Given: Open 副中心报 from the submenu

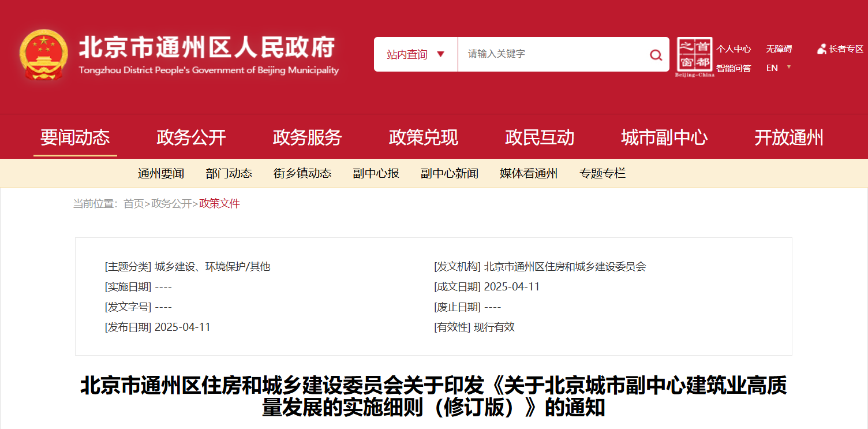Looking at the screenshot, I should click(376, 174).
